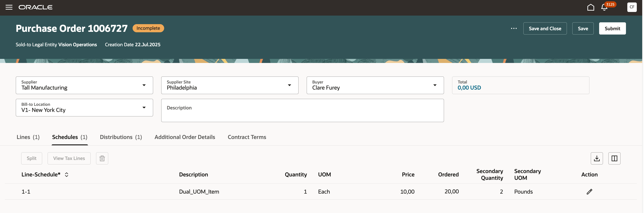Click the Save and Close button
This screenshot has height=213, width=644.
545,28
